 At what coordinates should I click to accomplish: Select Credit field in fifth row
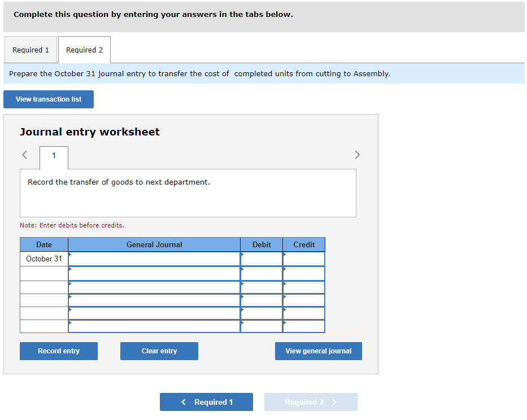tap(304, 313)
